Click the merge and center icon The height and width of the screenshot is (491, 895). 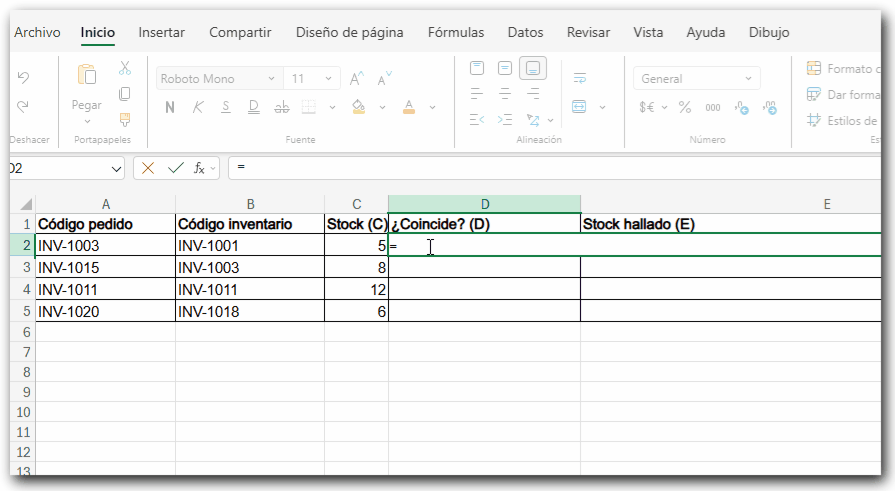(579, 107)
